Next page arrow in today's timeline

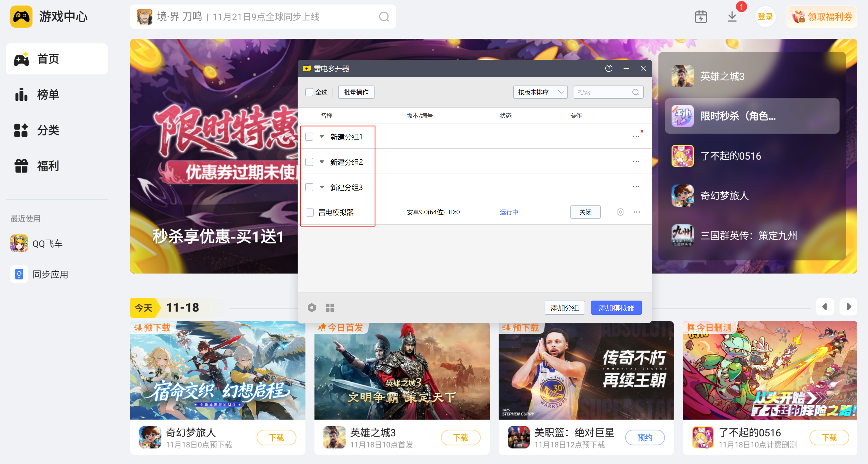pyautogui.click(x=848, y=307)
